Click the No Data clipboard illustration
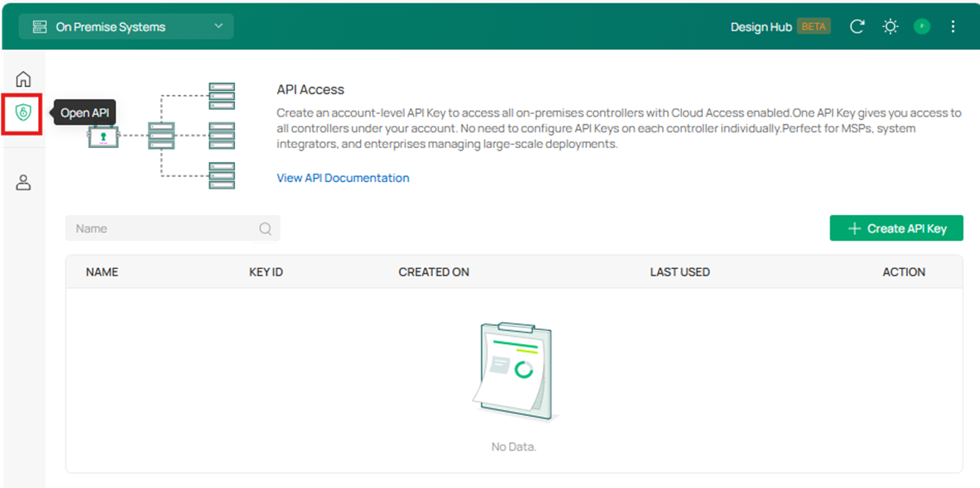Image resolution: width=980 pixels, height=488 pixels. coord(514,372)
